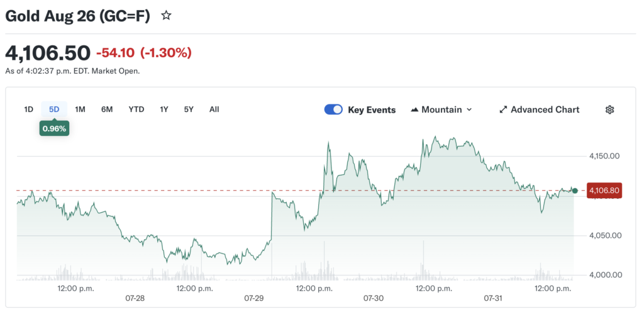Click the 07-29 date label
This screenshot has width=644, height=312.
254,298
